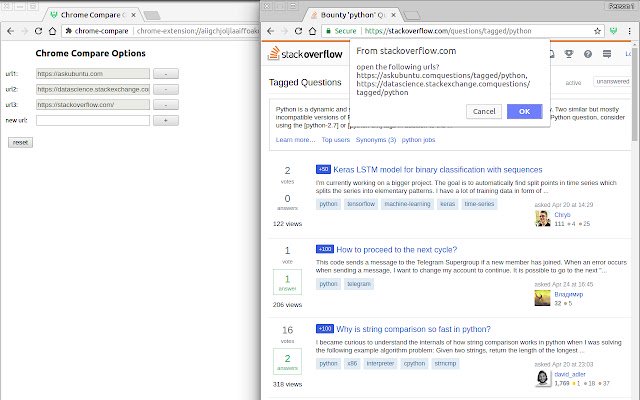The height and width of the screenshot is (400, 640).
Task: Click the cpython tag
Action: [x=414, y=364]
